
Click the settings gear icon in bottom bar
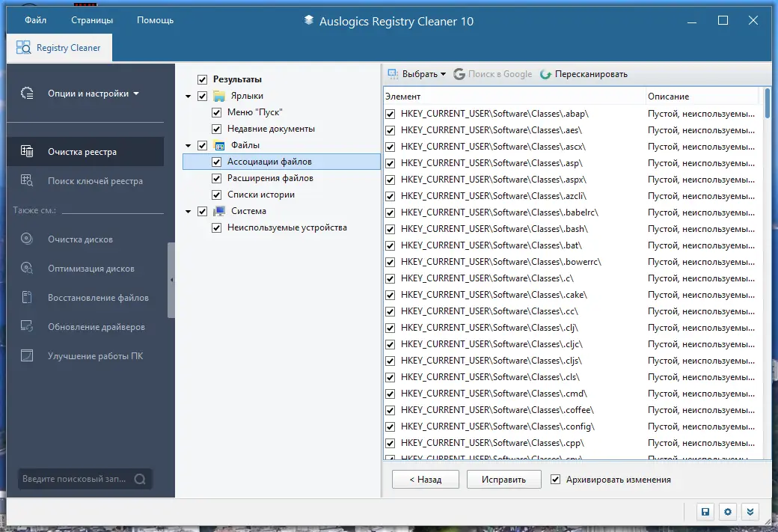coord(728,512)
